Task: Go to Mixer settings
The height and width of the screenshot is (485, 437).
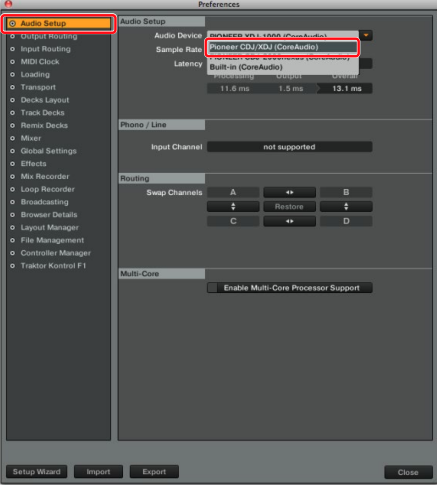Action: click(x=31, y=138)
